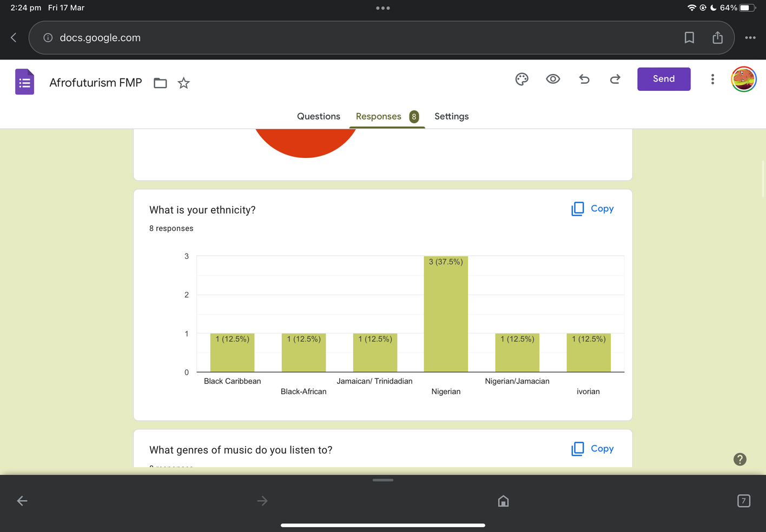Viewport: 766px width, 532px height.
Task: Click the redo arrow in the toolbar
Action: coord(615,79)
